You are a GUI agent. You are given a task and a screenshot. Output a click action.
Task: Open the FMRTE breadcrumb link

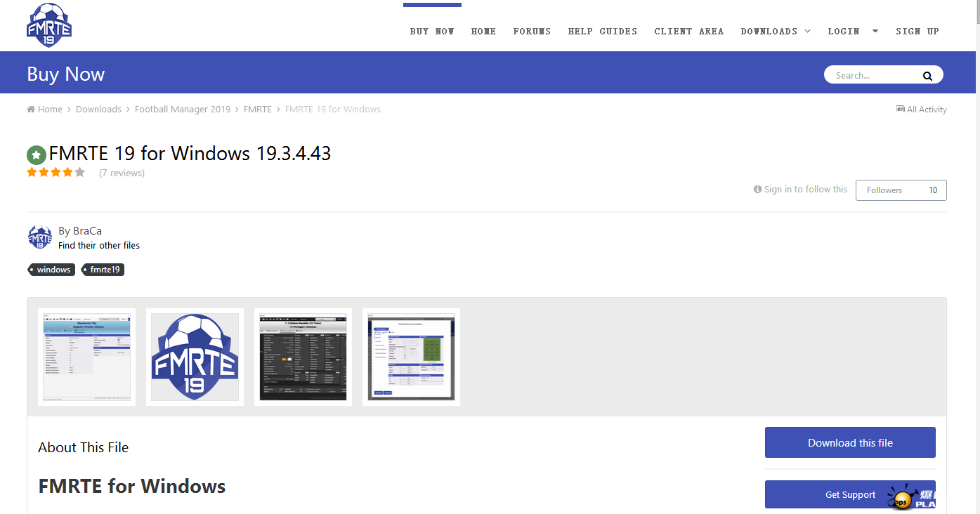(258, 109)
